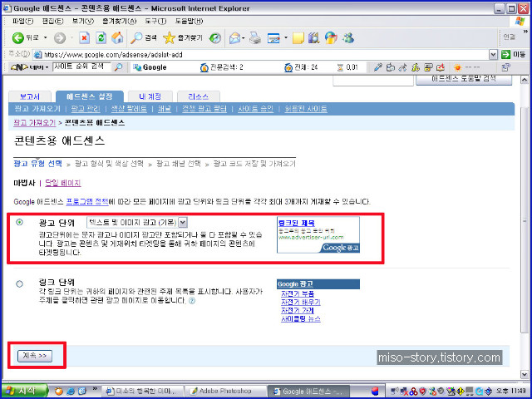Expand the Back button history arrow
Screen dimensions: 532x399
tap(46, 37)
